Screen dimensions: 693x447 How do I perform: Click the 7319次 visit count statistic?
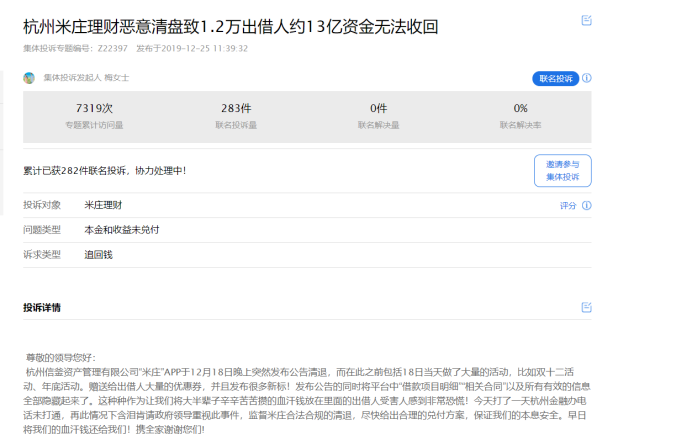pyautogui.click(x=94, y=108)
